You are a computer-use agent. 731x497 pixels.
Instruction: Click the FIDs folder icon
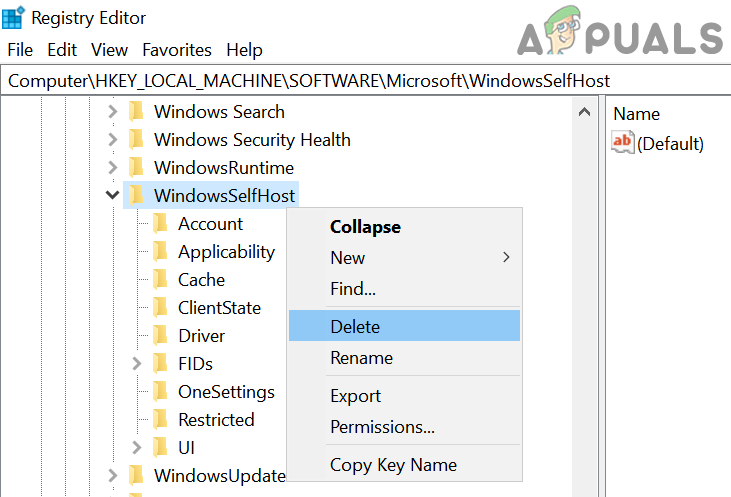160,364
